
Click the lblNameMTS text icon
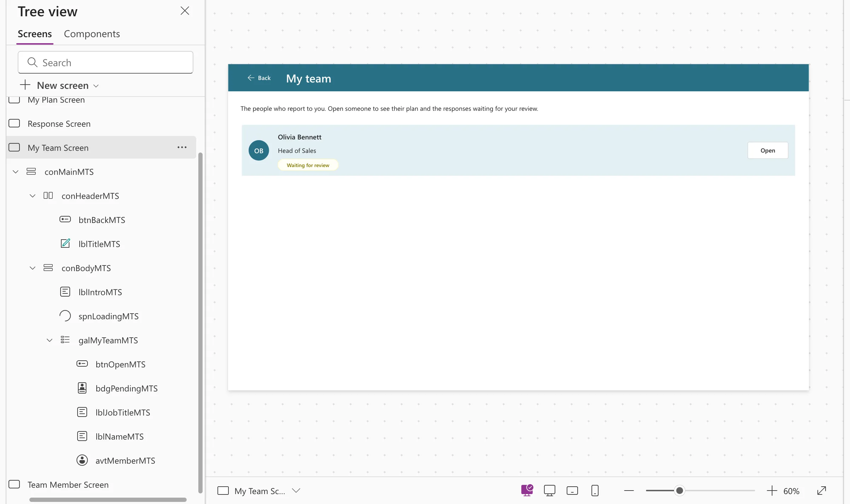[x=82, y=436]
